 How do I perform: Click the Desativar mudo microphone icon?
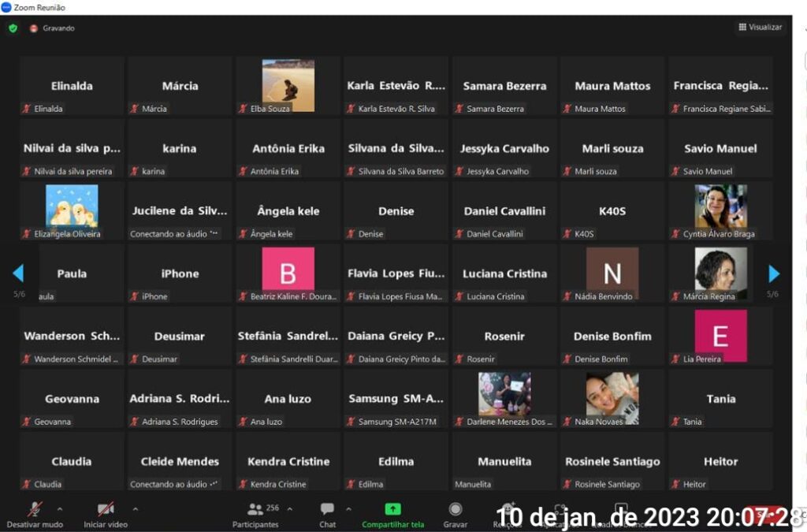click(35, 509)
